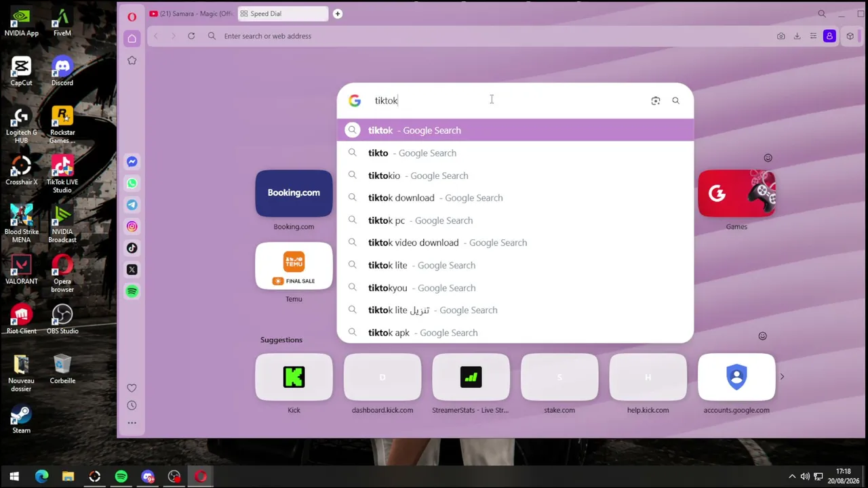Open the purple profile account icon

click(829, 36)
